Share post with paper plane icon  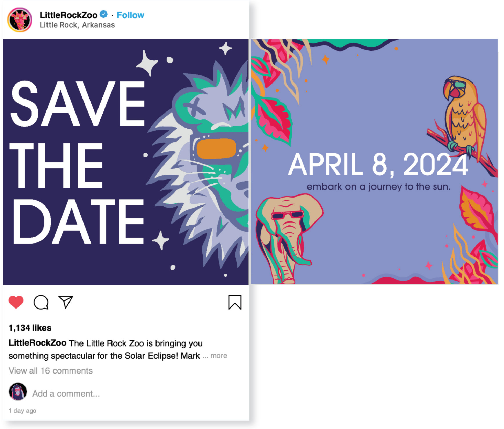pyautogui.click(x=66, y=302)
